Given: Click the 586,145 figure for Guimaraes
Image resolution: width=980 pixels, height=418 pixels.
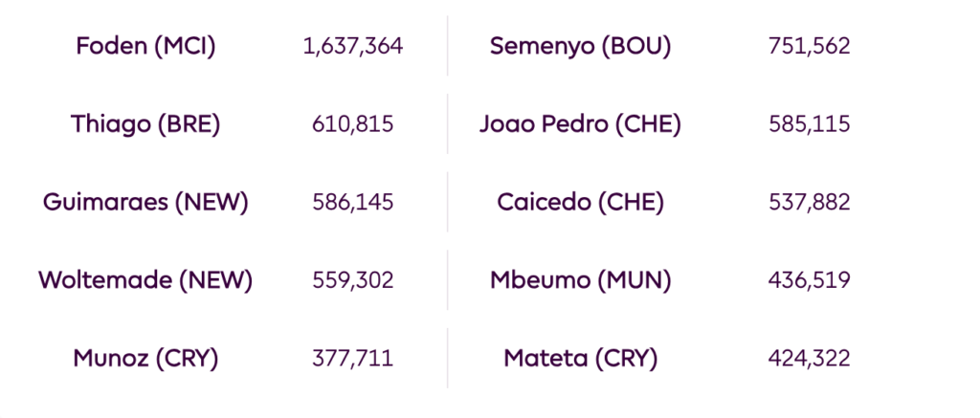Looking at the screenshot, I should point(352,203).
